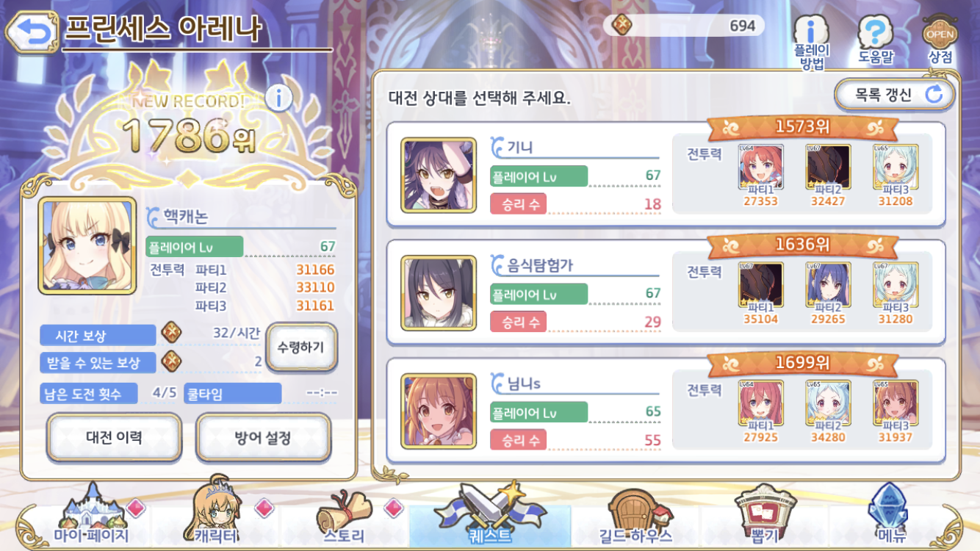980x551 pixels.
Task: Click the info icon beside the 1786위 rank
Action: (278, 97)
